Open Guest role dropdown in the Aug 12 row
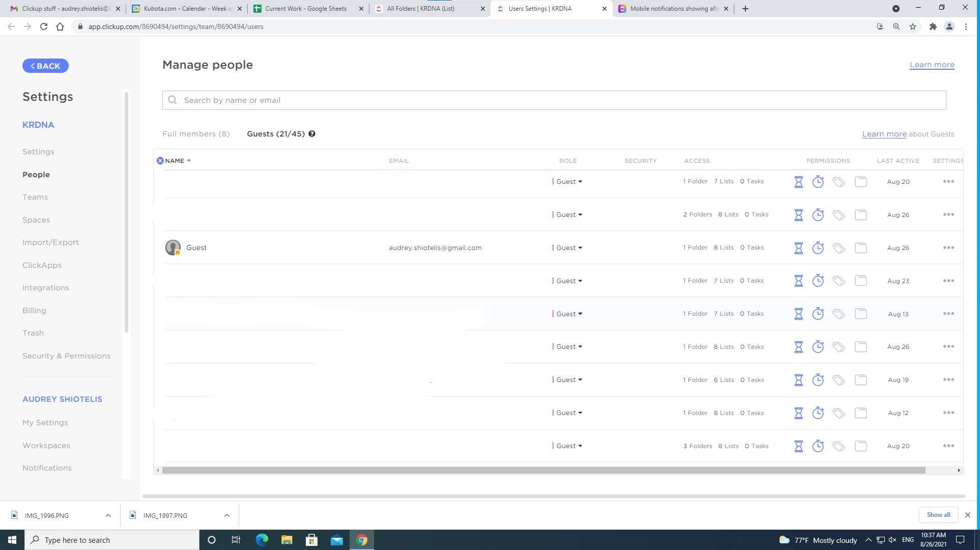The image size is (980, 550). coord(568,413)
